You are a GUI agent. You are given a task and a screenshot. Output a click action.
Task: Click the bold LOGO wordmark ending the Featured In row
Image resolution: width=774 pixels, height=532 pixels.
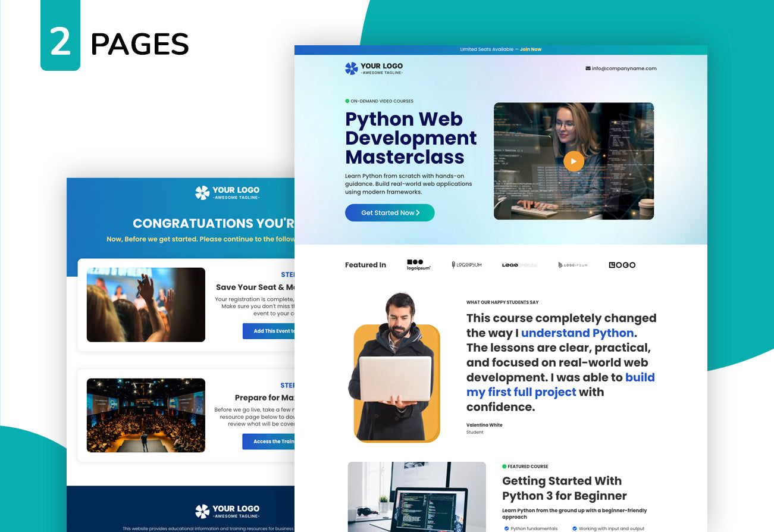click(x=622, y=265)
